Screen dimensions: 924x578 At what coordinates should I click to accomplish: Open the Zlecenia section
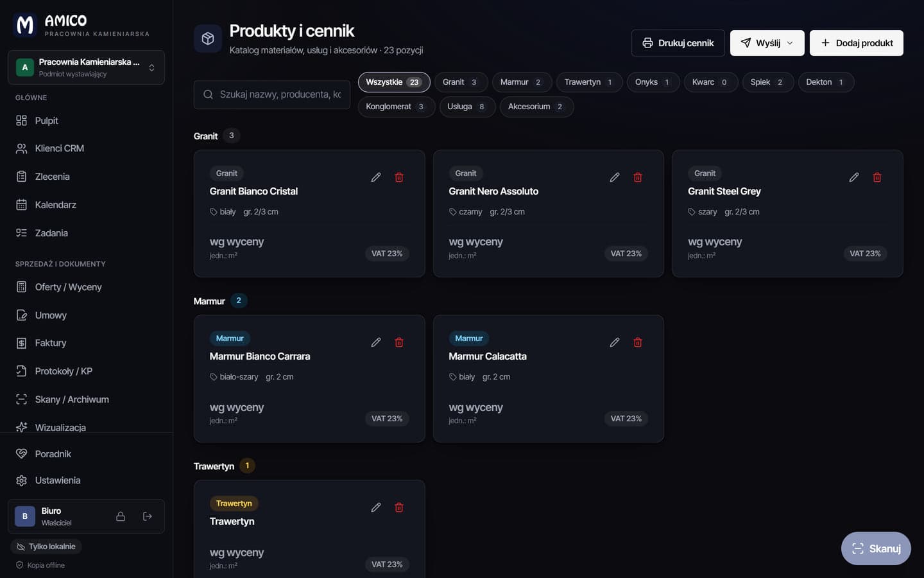click(86, 177)
